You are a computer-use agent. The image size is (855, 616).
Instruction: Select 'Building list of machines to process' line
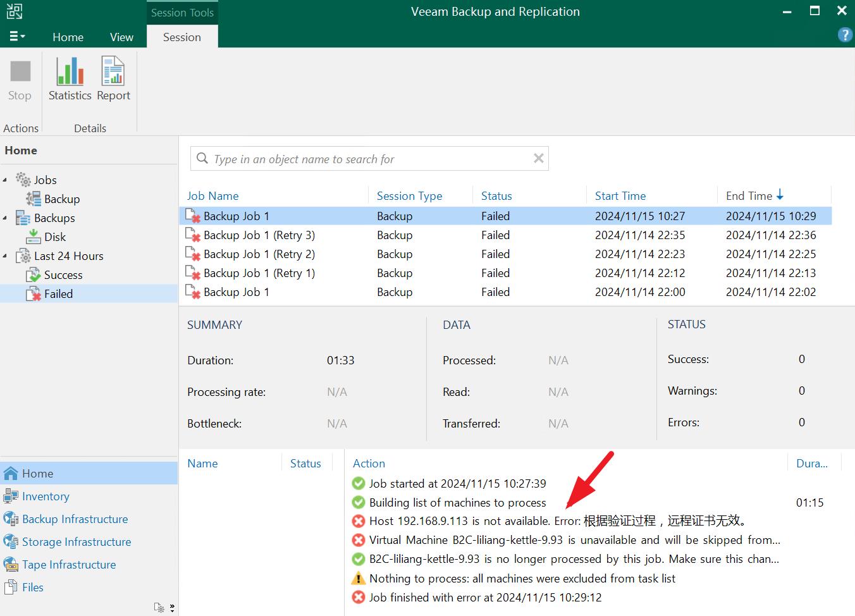pyautogui.click(x=457, y=502)
